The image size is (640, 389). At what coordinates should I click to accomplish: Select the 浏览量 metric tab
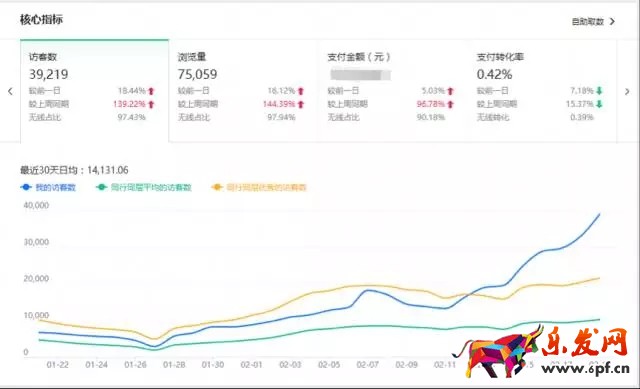243,91
